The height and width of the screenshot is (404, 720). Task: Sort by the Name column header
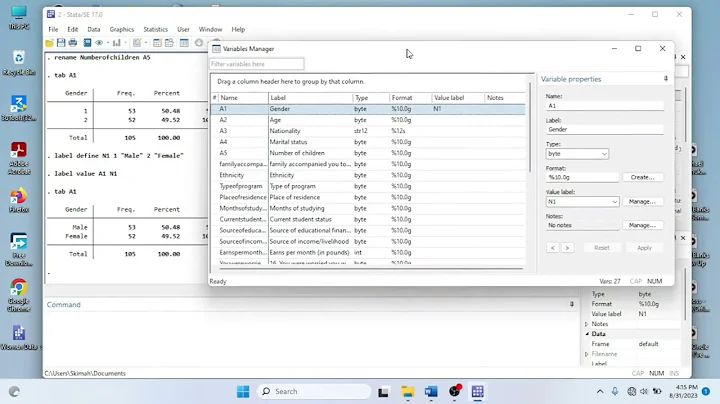click(x=243, y=98)
